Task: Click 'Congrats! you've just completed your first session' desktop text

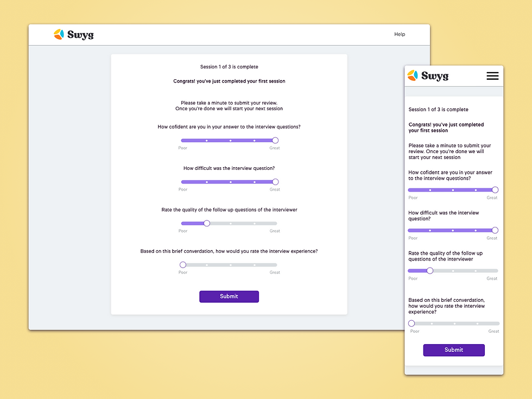Action: click(229, 81)
